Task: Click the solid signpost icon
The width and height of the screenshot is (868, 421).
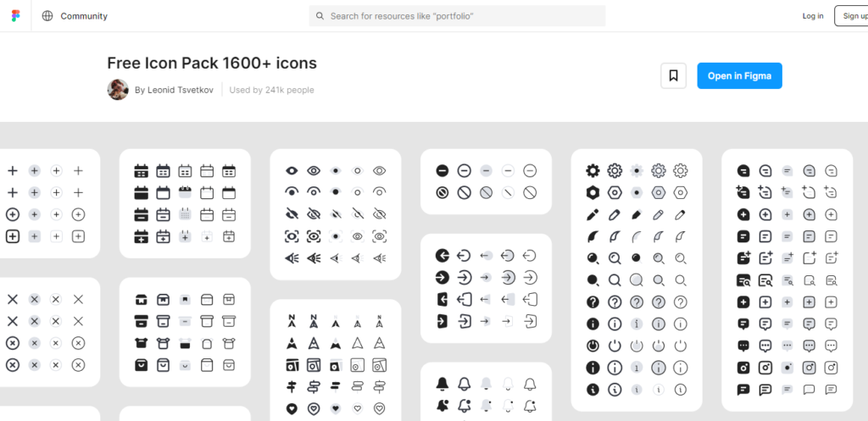Action: [292, 387]
